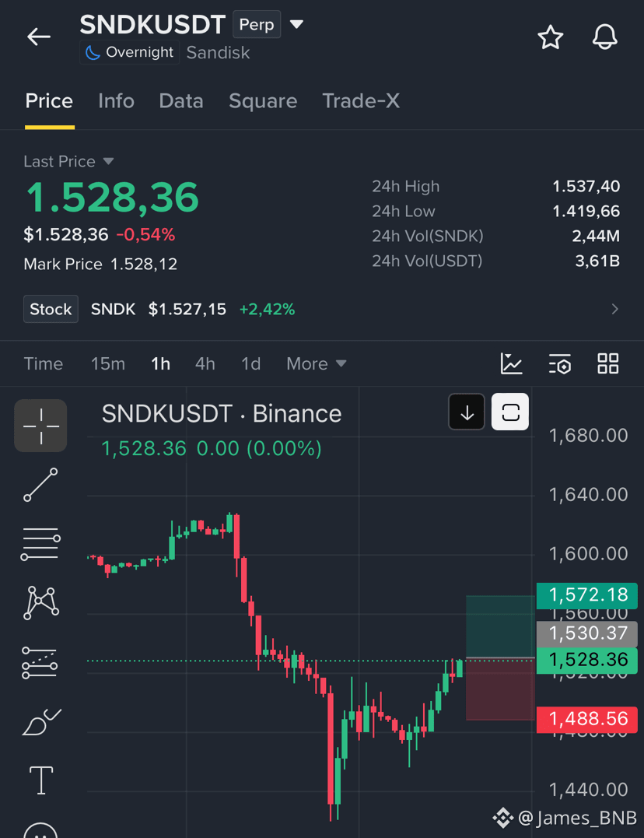This screenshot has width=644, height=838.
Task: Expand the SNDKUSDT Perp pair selector
Action: tap(296, 24)
